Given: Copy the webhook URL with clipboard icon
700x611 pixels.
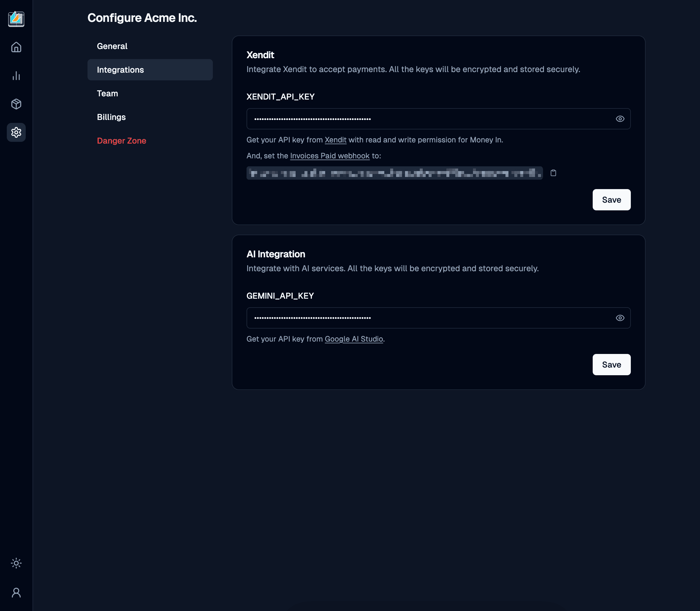Looking at the screenshot, I should pos(553,173).
